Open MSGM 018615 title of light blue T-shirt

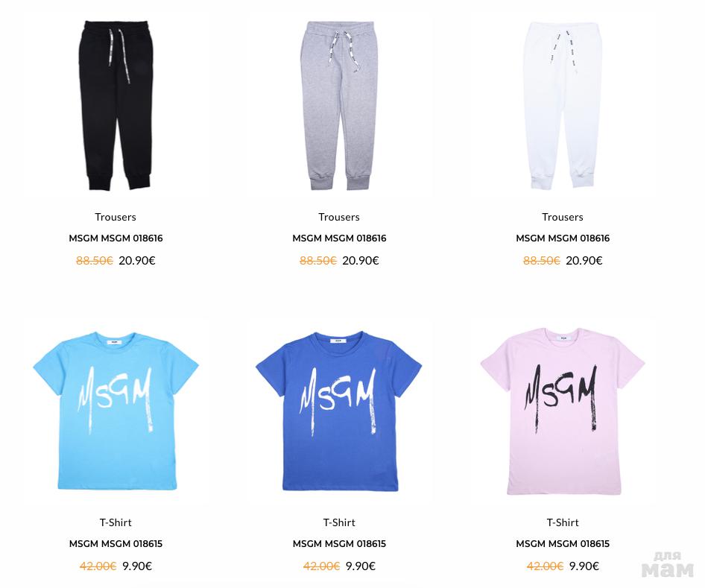(116, 543)
